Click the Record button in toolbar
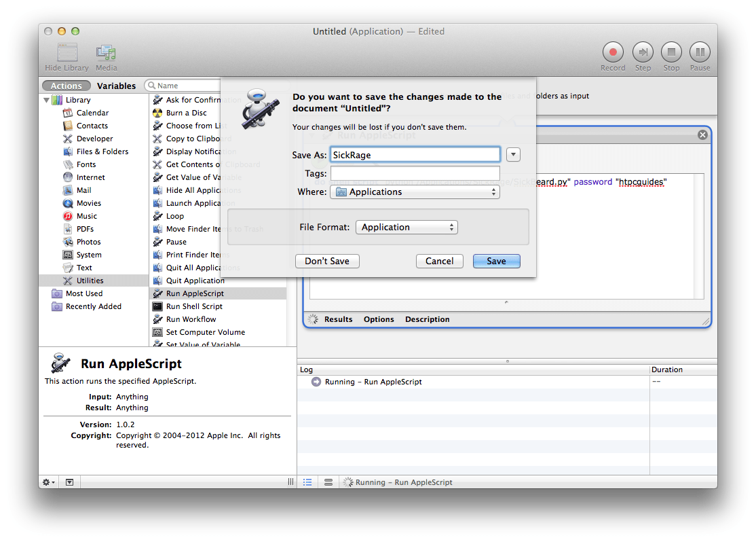This screenshot has height=542, width=756. 612,52
